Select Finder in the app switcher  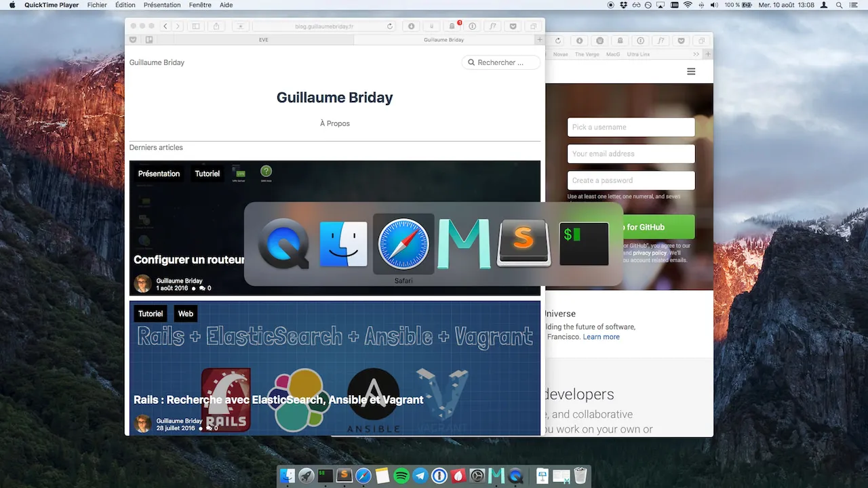tap(344, 244)
